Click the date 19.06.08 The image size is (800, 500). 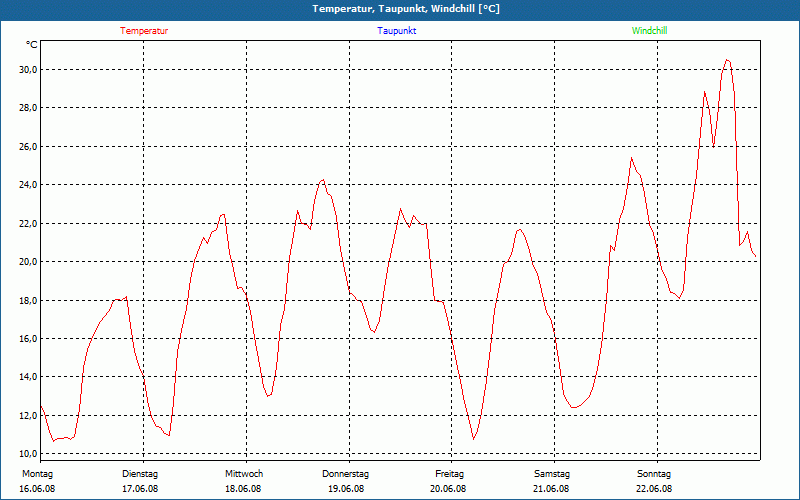click(x=346, y=489)
